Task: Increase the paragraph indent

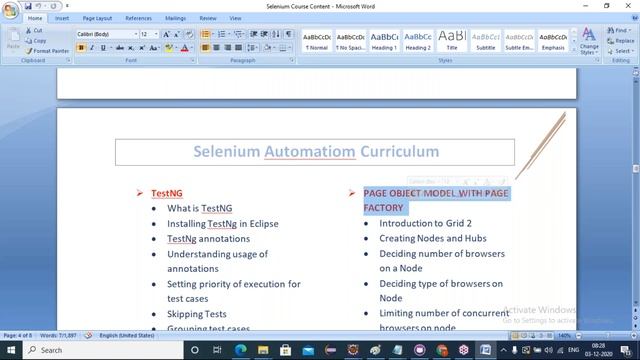Action: click(x=264, y=34)
